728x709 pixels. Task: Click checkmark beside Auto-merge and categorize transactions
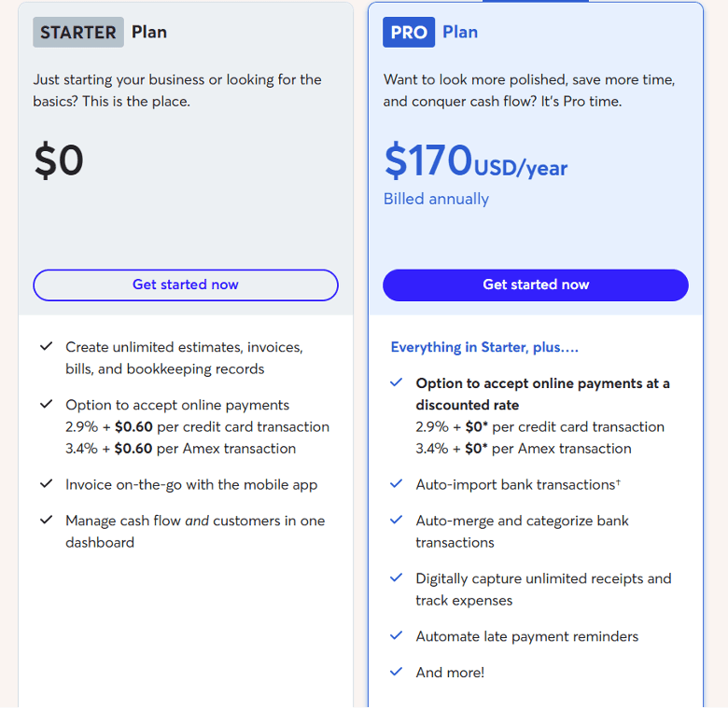pyautogui.click(x=397, y=521)
